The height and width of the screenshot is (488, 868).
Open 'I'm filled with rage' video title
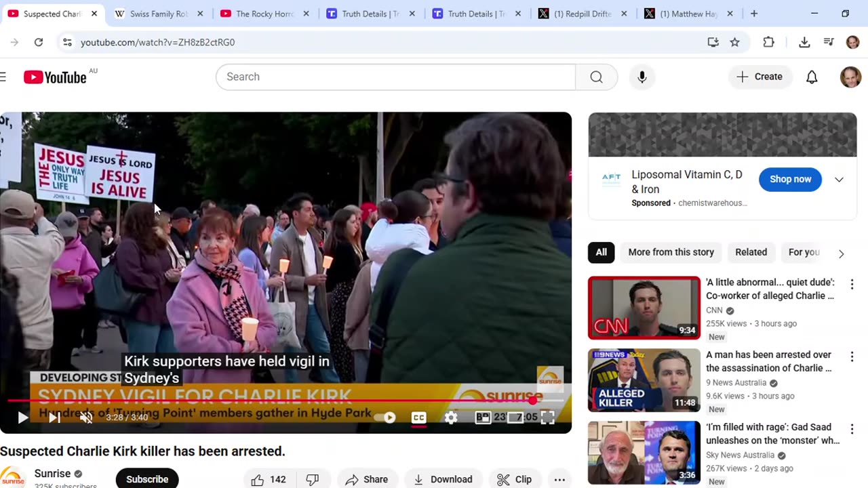coord(772,434)
